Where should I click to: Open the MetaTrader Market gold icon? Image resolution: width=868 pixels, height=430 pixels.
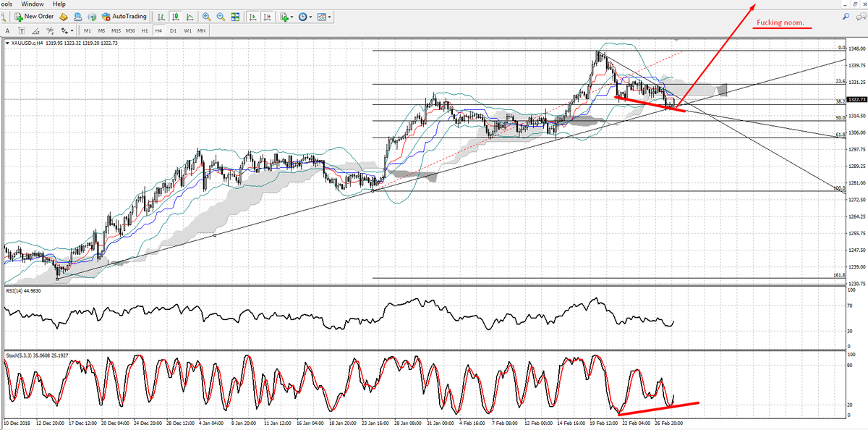tap(64, 17)
